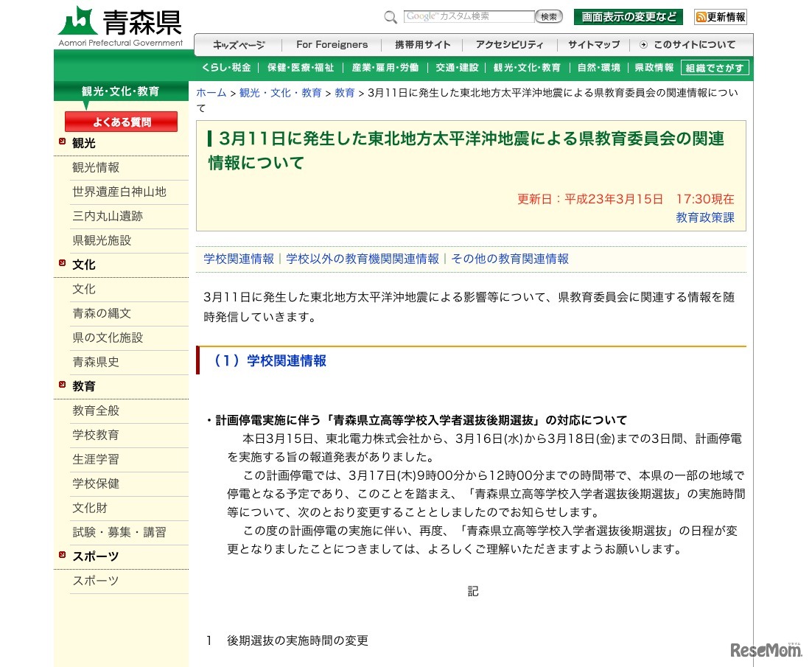Select the アクセシビリティ navigation item
812x667 pixels.
tap(508, 44)
